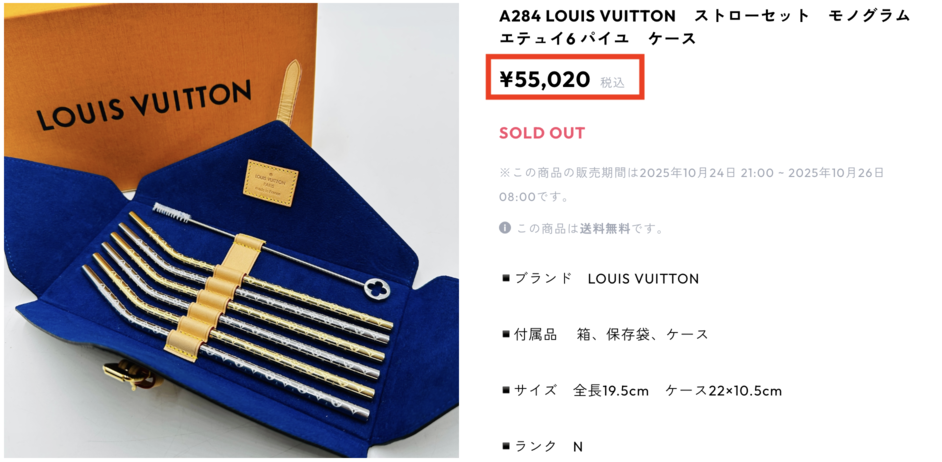Image resolution: width=942 pixels, height=462 pixels.
Task: Select the size line 全長19.5cm
Action: click(611, 391)
